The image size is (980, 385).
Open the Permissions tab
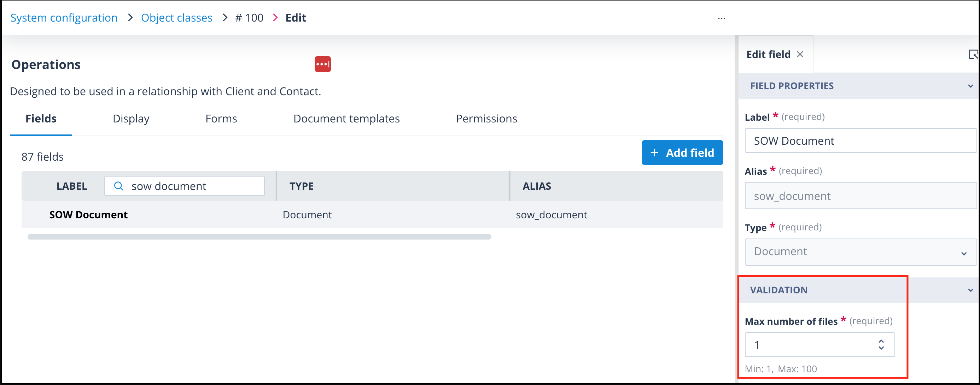point(486,119)
